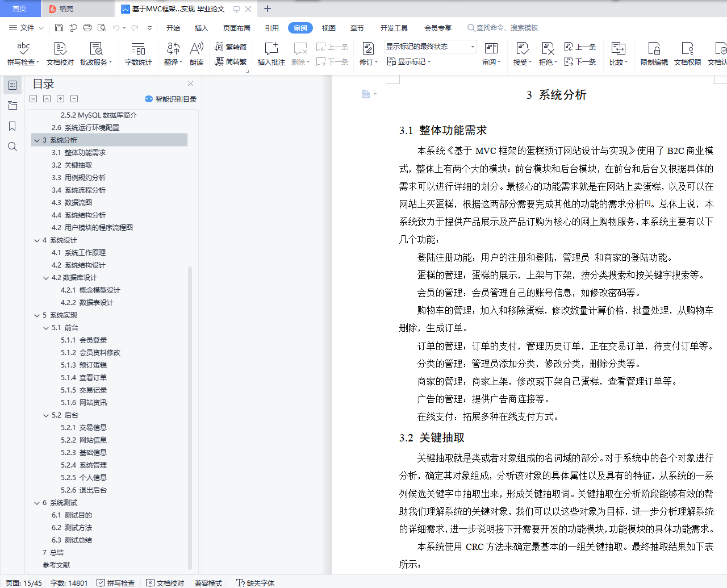Open the 视图 ribbon tab

pyautogui.click(x=329, y=28)
